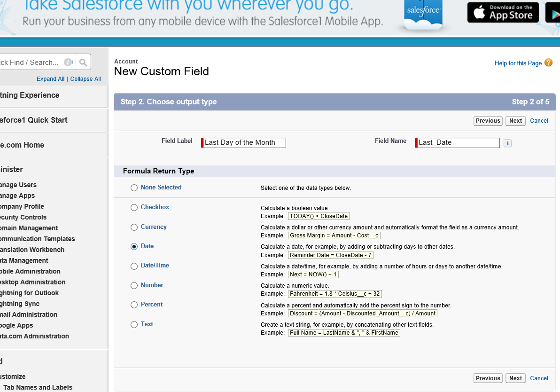560x392 pixels.
Task: Expand Manage Apps in sidebar
Action: pyautogui.click(x=17, y=196)
